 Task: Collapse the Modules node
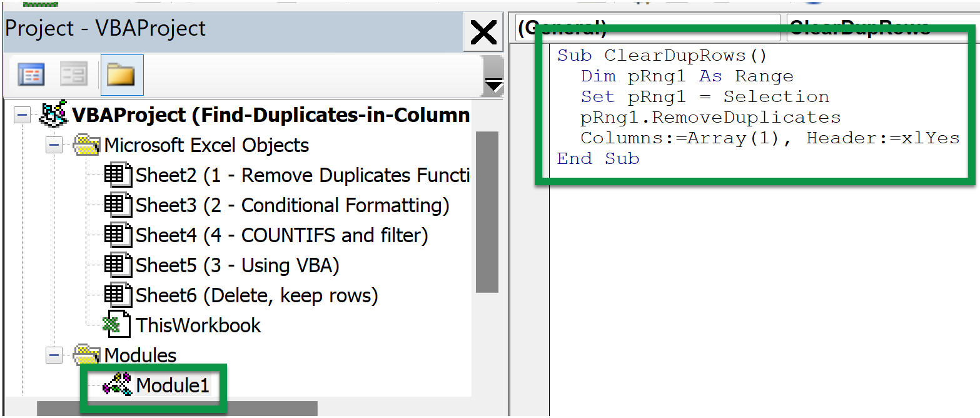(x=54, y=355)
